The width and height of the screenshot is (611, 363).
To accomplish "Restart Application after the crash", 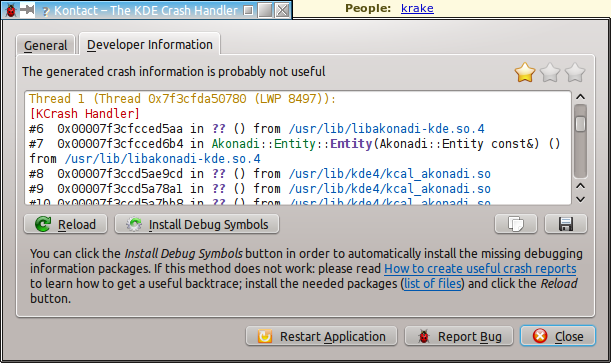I will 321,336.
